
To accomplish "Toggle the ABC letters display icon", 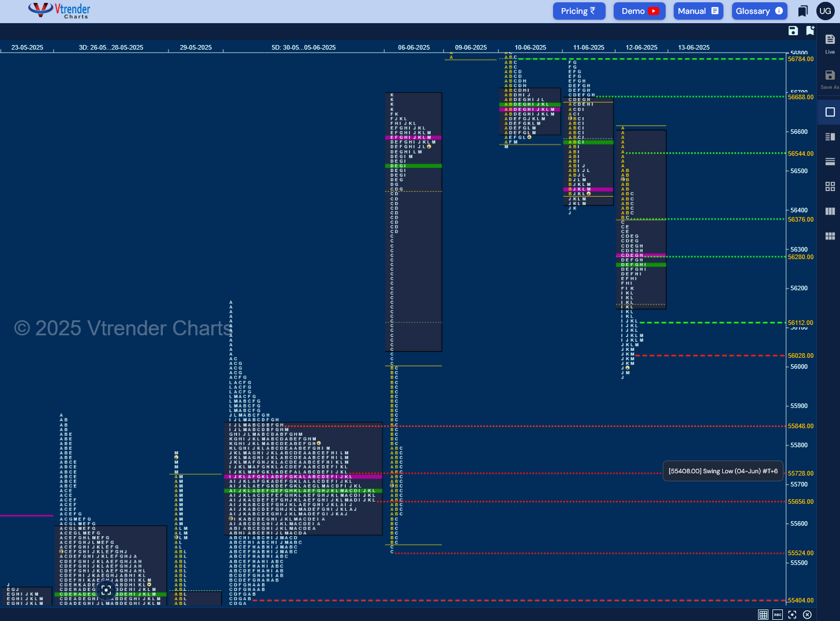I will (x=778, y=615).
